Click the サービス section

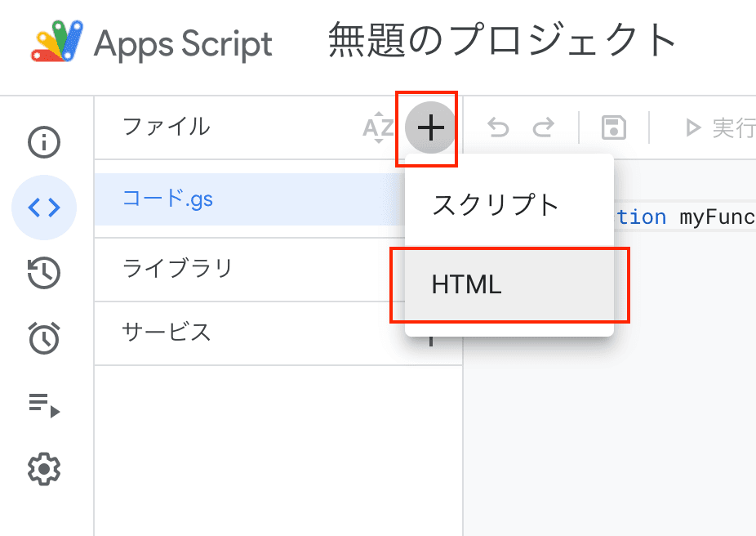pyautogui.click(x=167, y=332)
